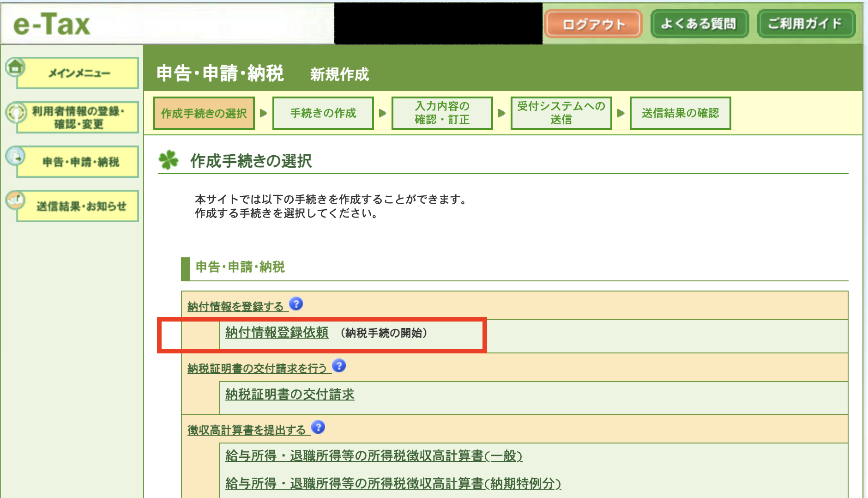Click the home icon beside メインメニュー

(x=15, y=67)
